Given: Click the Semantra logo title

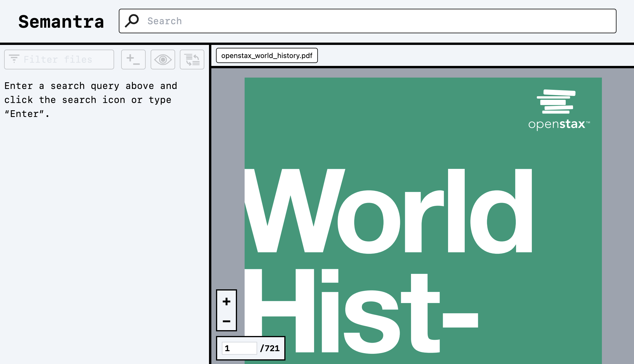Looking at the screenshot, I should coord(61,22).
